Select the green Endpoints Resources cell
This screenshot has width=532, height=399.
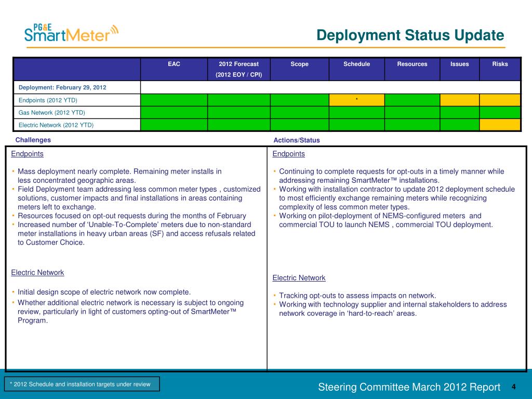pyautogui.click(x=412, y=100)
